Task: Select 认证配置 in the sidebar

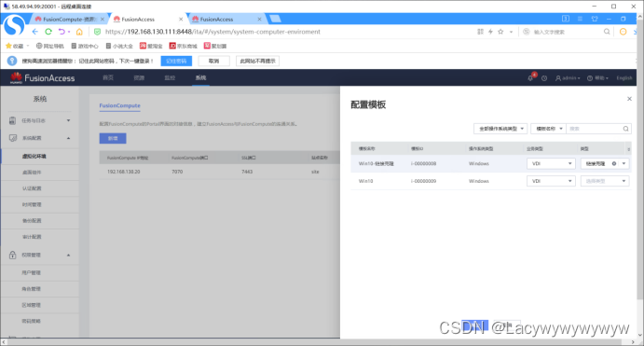Action: coord(32,188)
